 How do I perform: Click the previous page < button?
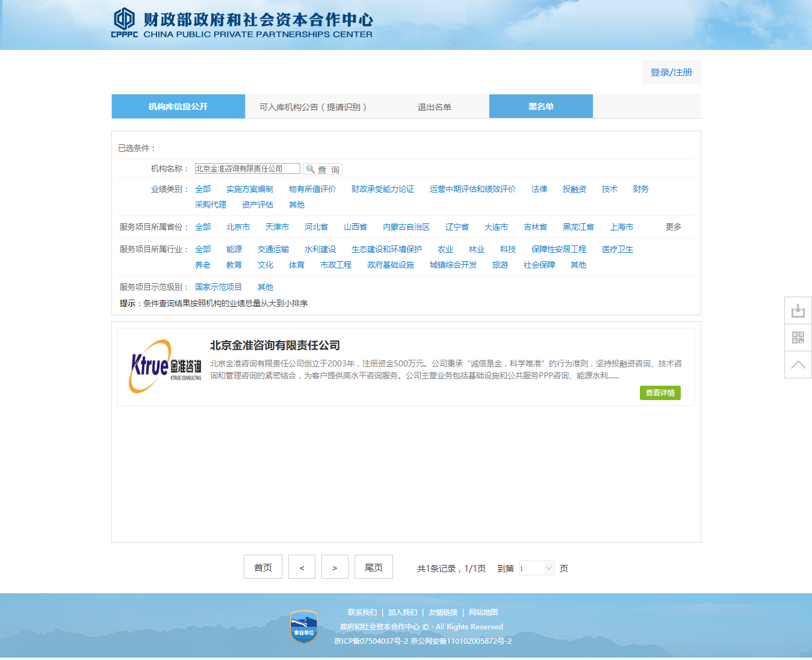[302, 567]
